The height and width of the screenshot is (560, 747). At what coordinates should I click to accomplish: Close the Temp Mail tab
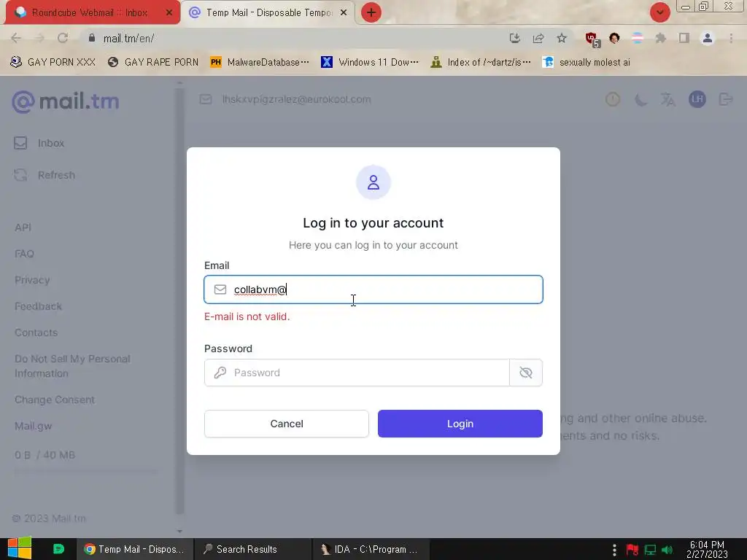point(344,12)
